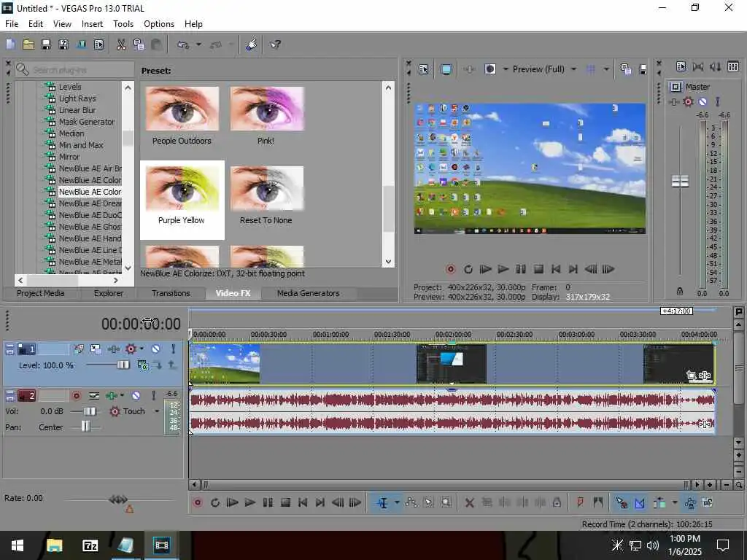The image size is (747, 560).
Task: Play from timeline transport bar
Action: [x=250, y=502]
